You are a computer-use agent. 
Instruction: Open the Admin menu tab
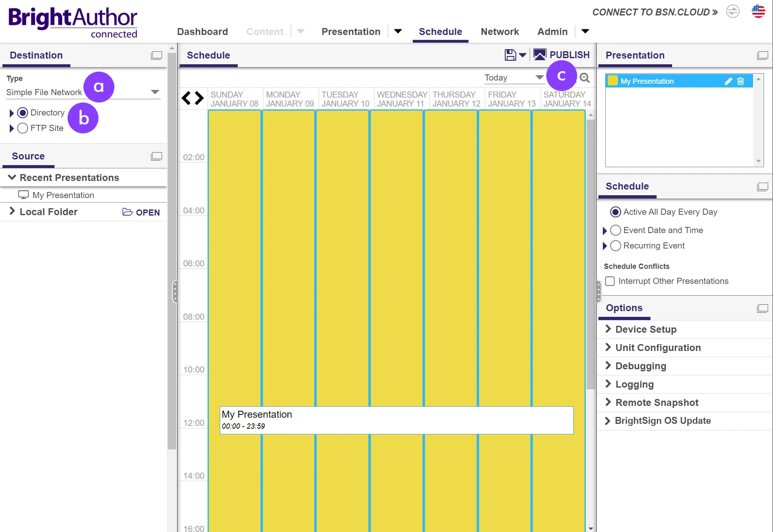552,32
